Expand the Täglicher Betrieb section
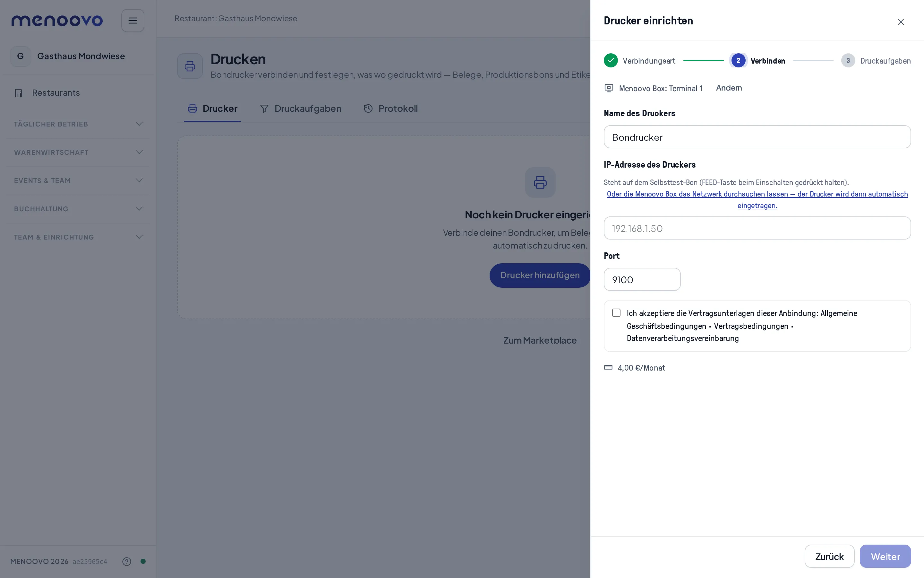This screenshot has height=578, width=924. (78, 124)
